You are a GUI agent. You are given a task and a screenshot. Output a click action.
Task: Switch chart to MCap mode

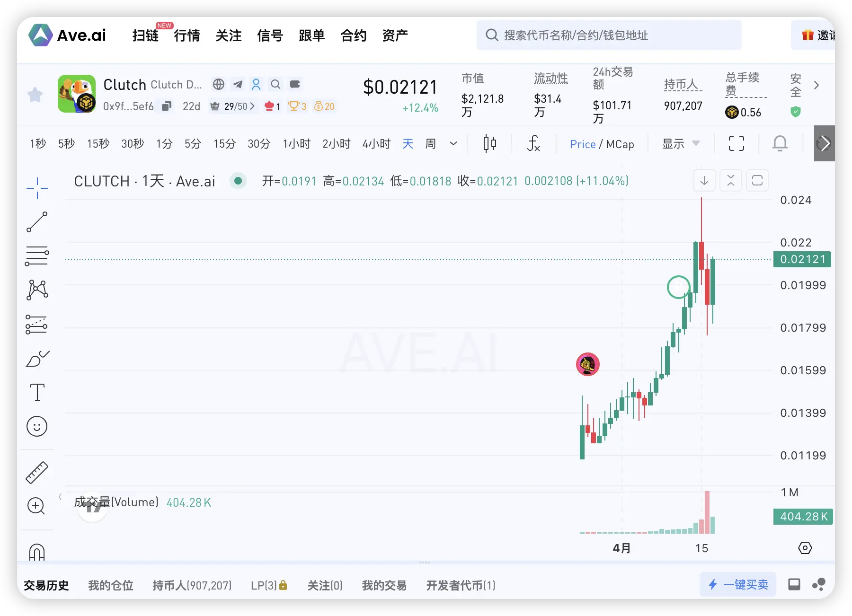(x=620, y=144)
